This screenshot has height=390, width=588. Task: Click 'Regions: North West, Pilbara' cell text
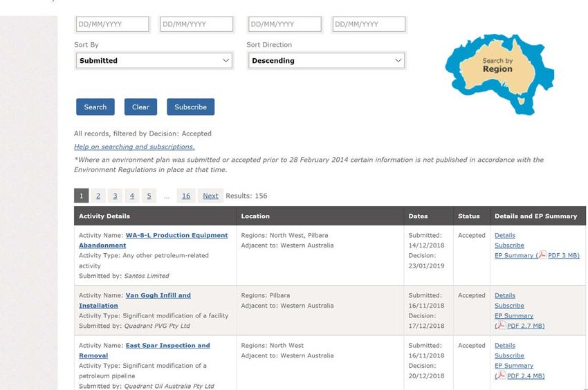click(x=284, y=235)
